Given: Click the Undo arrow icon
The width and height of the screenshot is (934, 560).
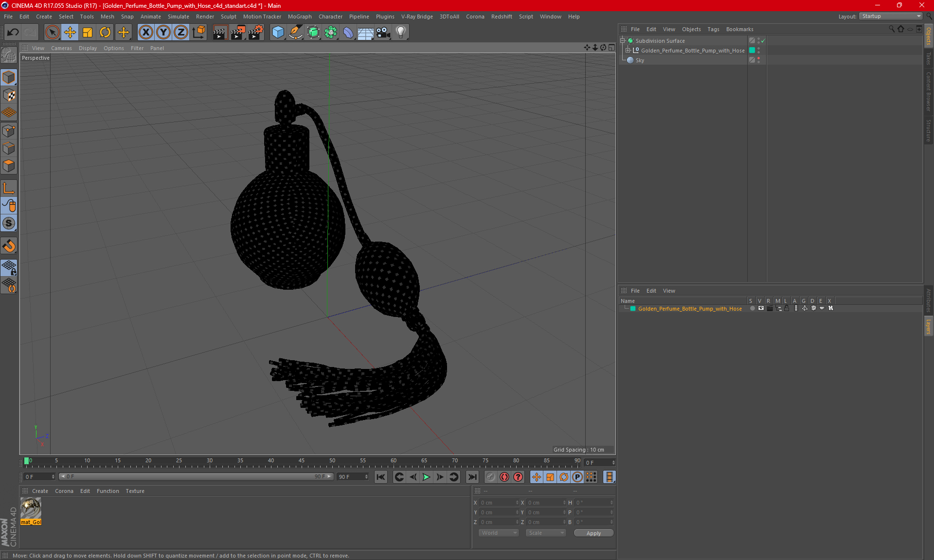Looking at the screenshot, I should (13, 33).
